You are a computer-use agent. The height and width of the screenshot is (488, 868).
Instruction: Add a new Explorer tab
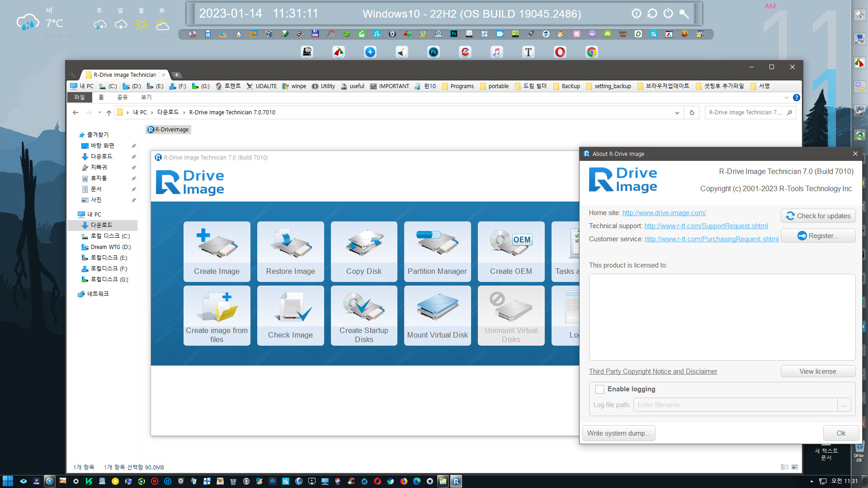point(177,75)
